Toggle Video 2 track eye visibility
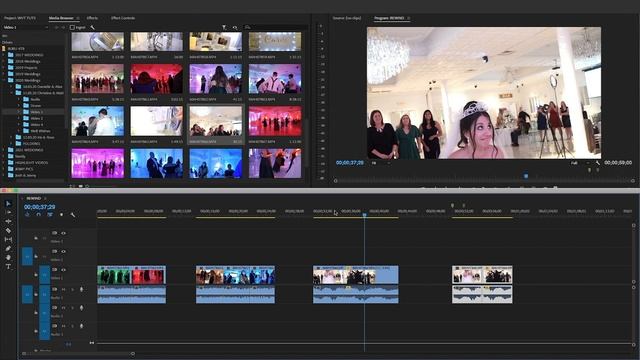 [63, 251]
